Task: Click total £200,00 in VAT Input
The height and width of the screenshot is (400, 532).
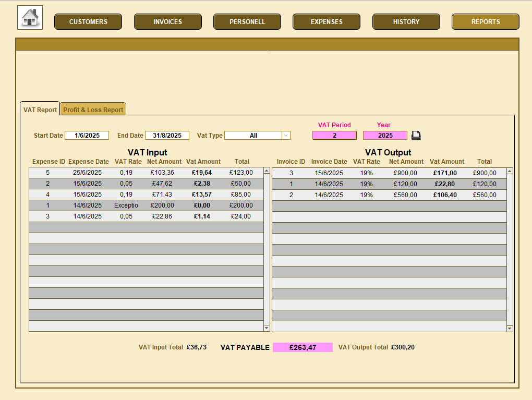Action: 241,205
